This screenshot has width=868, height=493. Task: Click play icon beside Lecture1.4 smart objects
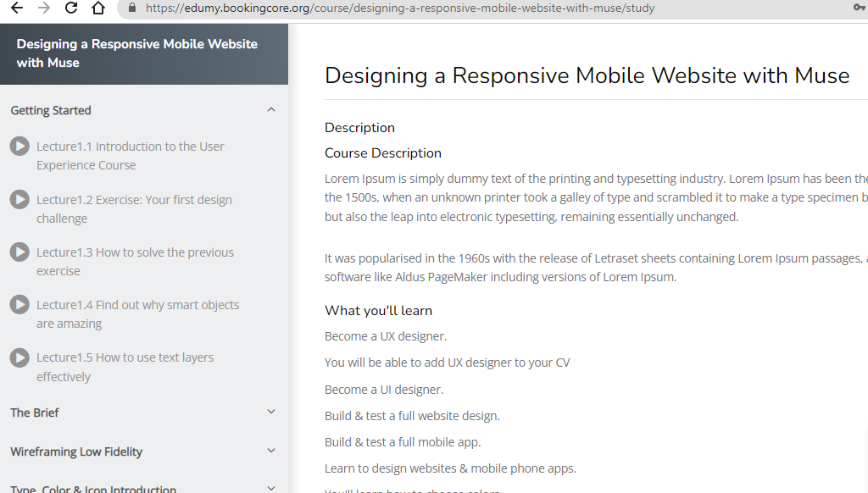pyautogui.click(x=19, y=304)
